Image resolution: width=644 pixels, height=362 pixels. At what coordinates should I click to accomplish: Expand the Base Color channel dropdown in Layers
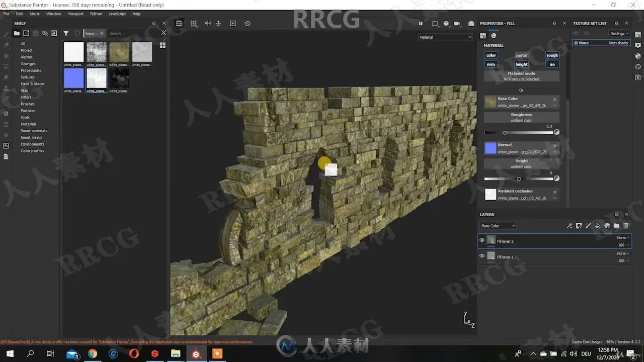498,226
